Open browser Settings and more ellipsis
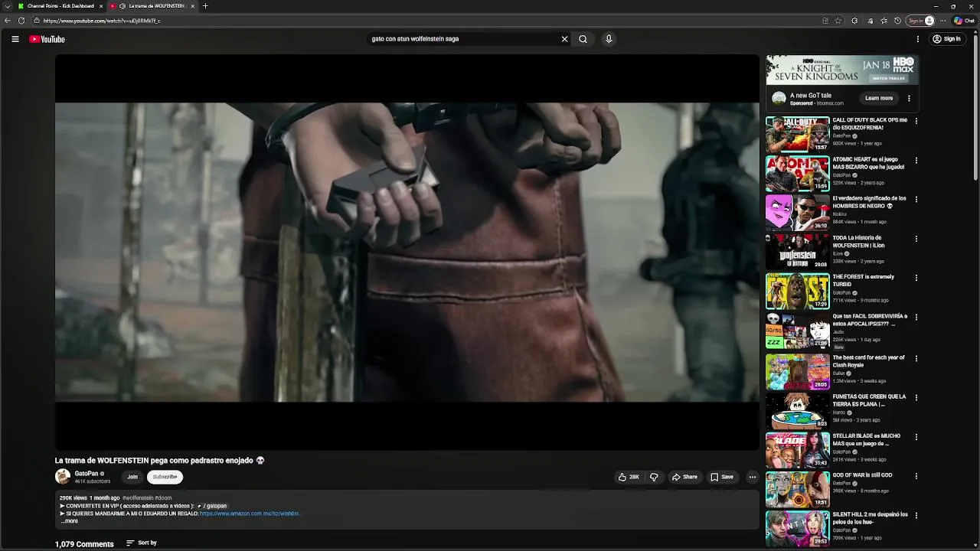Screen dimensions: 980x551 tap(942, 21)
